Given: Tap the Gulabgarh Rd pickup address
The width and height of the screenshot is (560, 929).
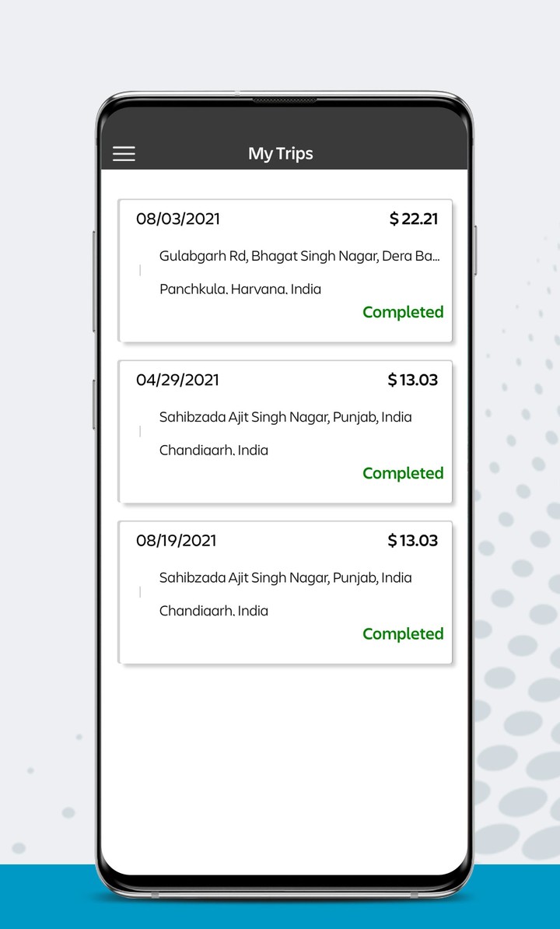Looking at the screenshot, I should [299, 256].
